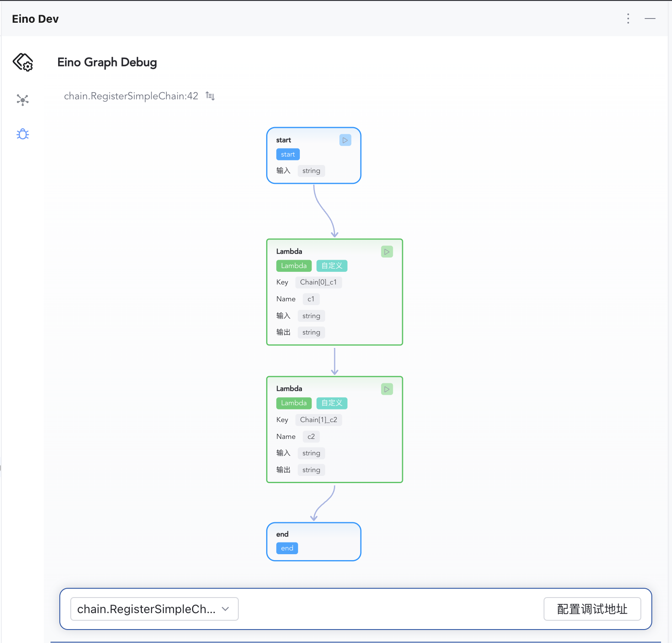Click the green Lambda tag on c1 node
This screenshot has width=672, height=643.
point(294,266)
